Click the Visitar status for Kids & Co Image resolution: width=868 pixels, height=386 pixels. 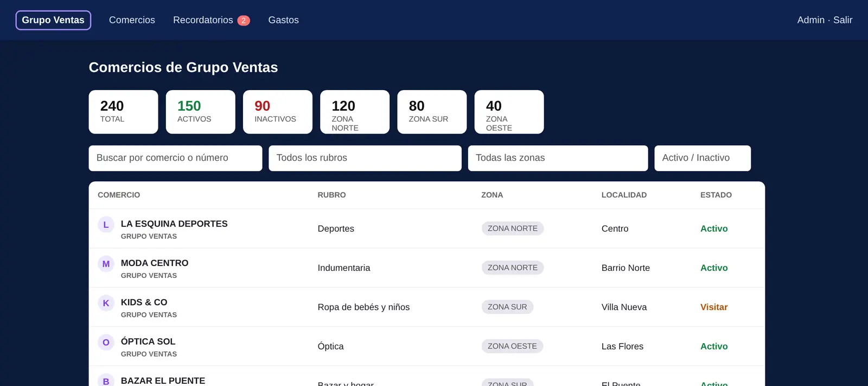(x=714, y=307)
